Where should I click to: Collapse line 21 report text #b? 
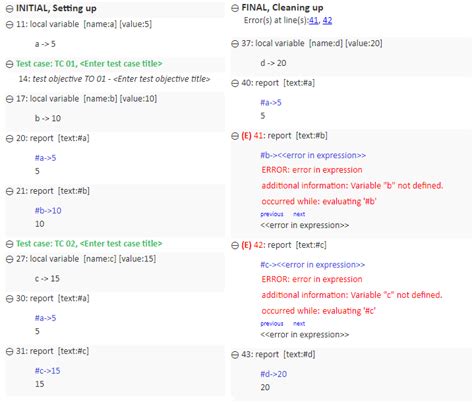click(x=10, y=191)
